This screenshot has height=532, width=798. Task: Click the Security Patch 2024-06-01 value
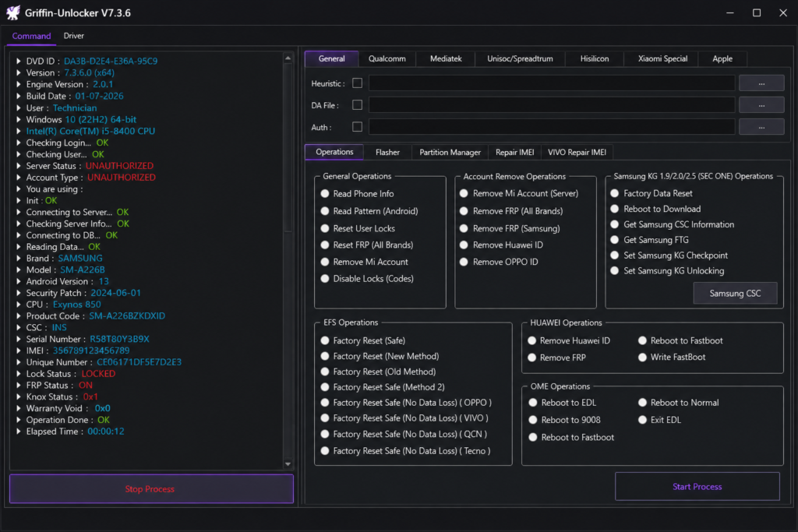pos(115,293)
